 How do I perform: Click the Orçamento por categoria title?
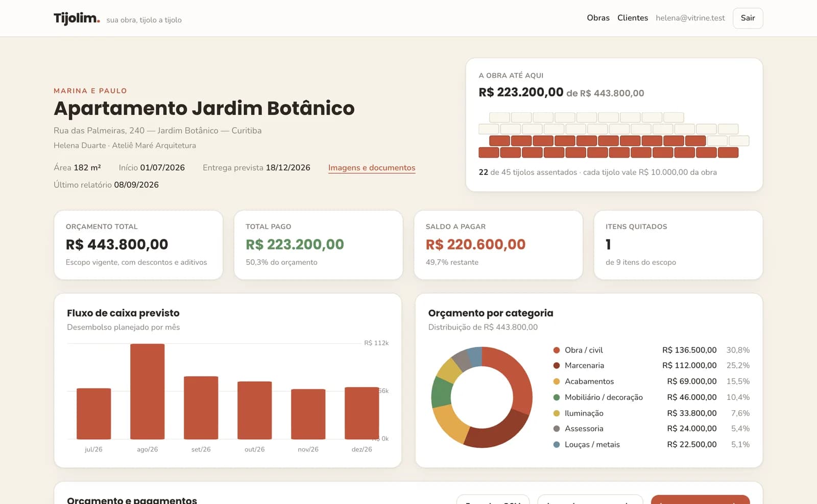pyautogui.click(x=491, y=313)
